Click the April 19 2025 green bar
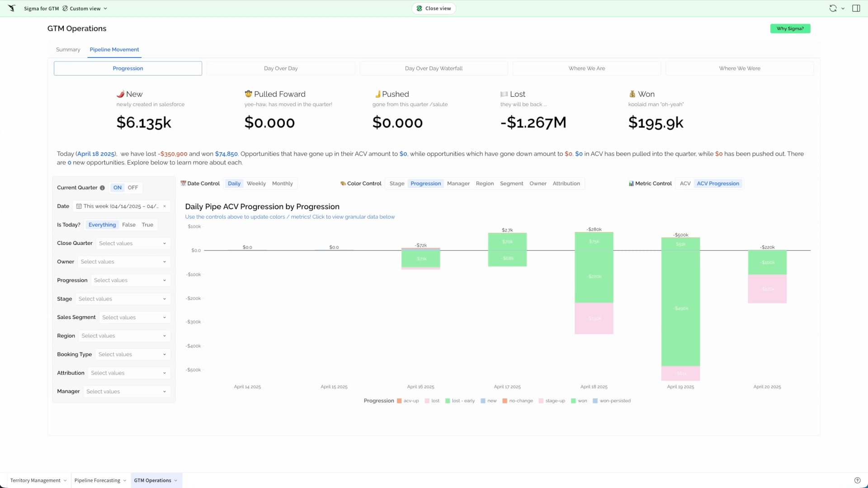This screenshot has height=488, width=868. [x=680, y=307]
